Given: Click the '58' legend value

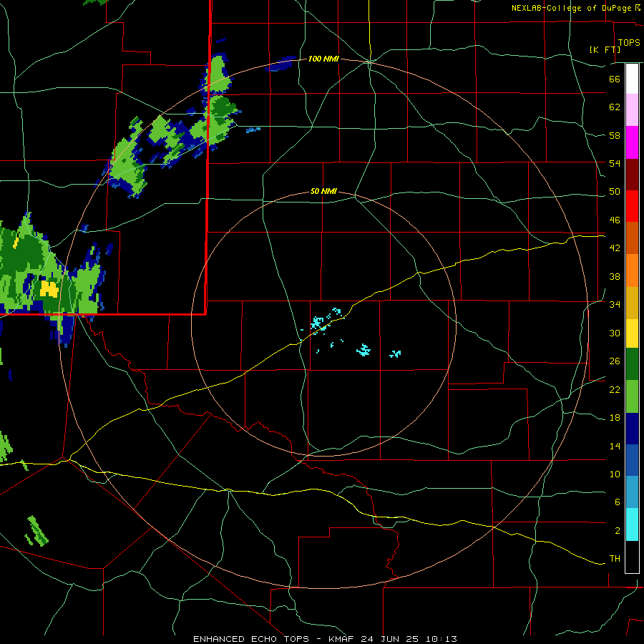Looking at the screenshot, I should click(x=615, y=135).
